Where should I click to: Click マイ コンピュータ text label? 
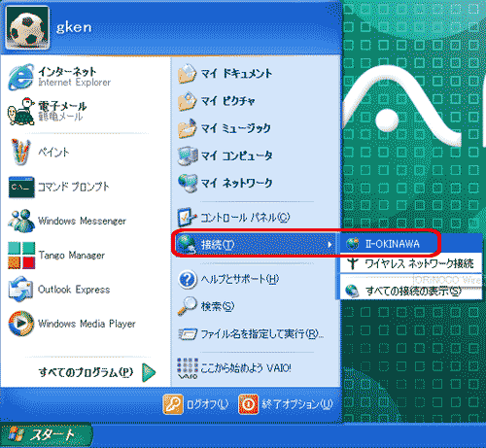pos(237,155)
